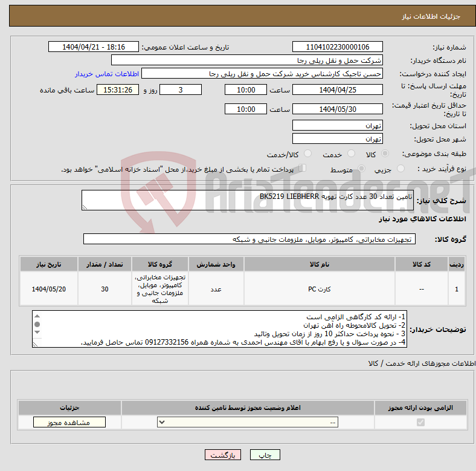Click the جزئیات اطلاعات نیاز page title
The height and width of the screenshot is (471, 476).
431,16
